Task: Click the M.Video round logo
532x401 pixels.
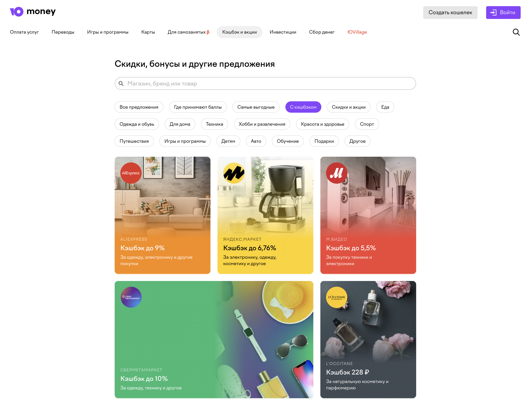Action: coord(336,173)
